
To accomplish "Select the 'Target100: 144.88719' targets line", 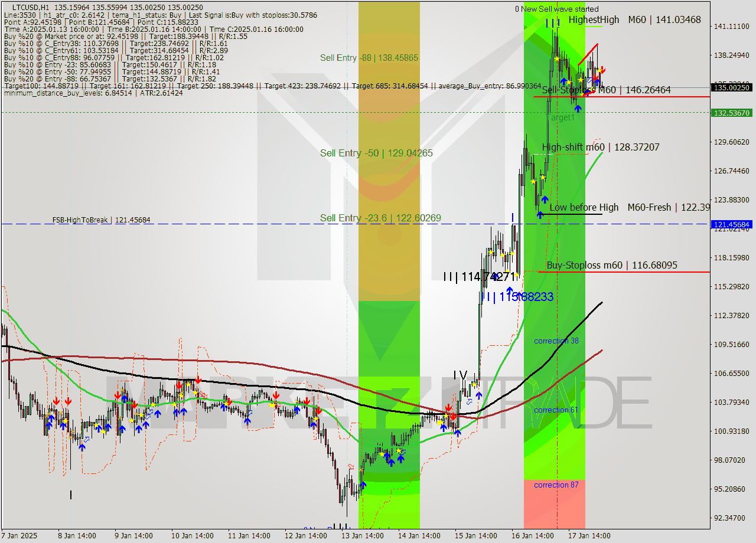I will click(273, 86).
